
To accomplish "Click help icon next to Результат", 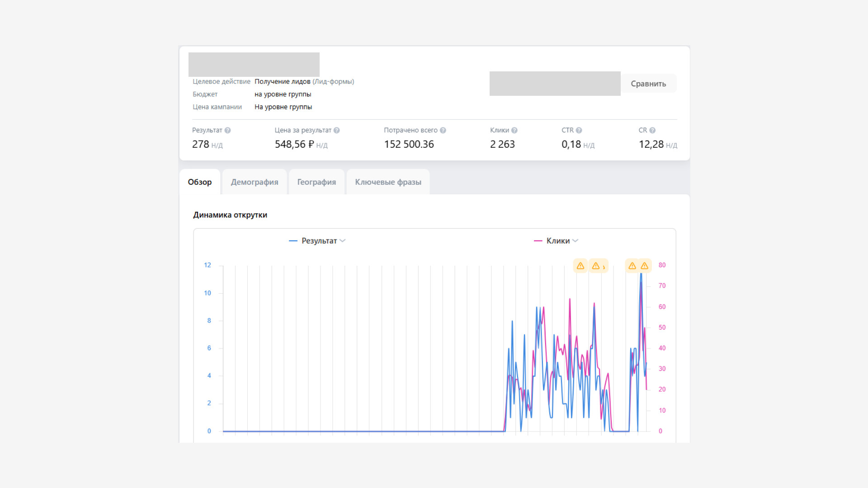I will [x=228, y=131].
